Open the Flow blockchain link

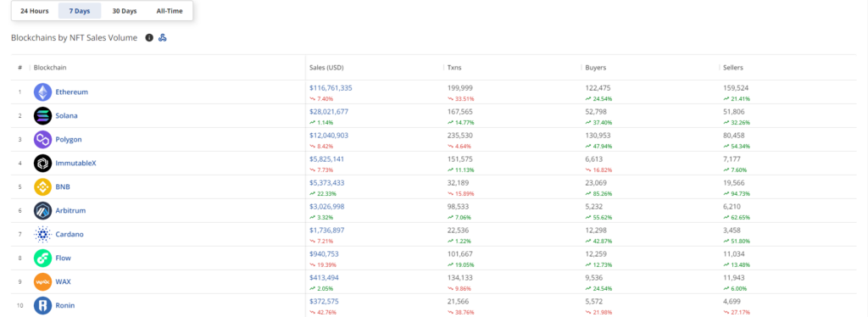tap(64, 259)
